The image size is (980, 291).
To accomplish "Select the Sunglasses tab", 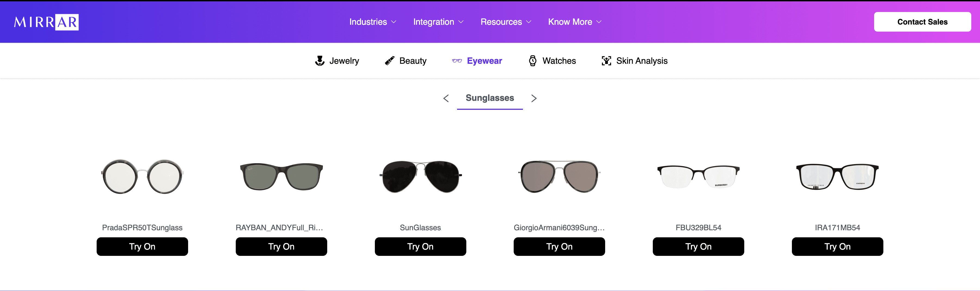I will [x=490, y=98].
